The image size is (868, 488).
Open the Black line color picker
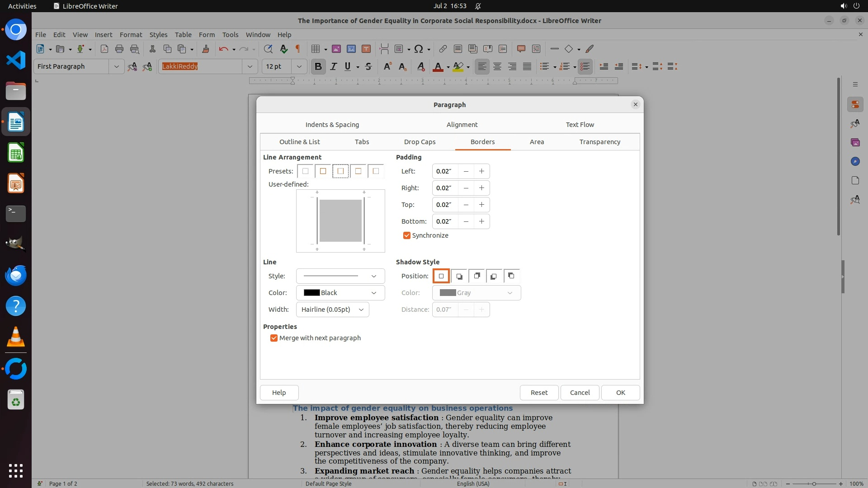[340, 293]
